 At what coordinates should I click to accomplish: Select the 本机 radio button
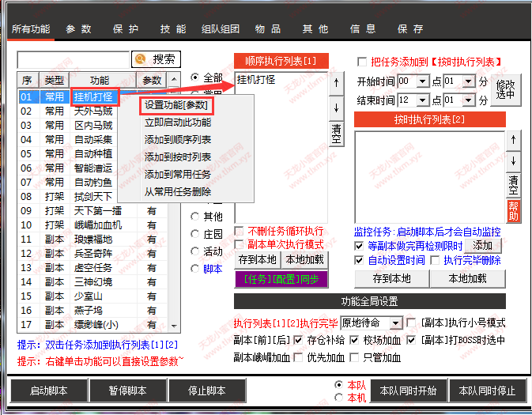pyautogui.click(x=338, y=397)
